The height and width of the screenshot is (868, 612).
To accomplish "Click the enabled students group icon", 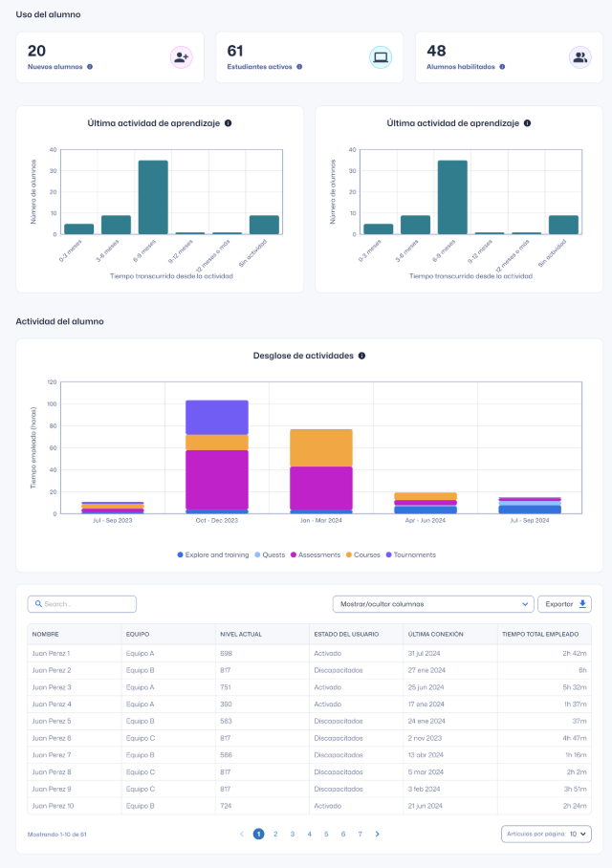I will (579, 57).
